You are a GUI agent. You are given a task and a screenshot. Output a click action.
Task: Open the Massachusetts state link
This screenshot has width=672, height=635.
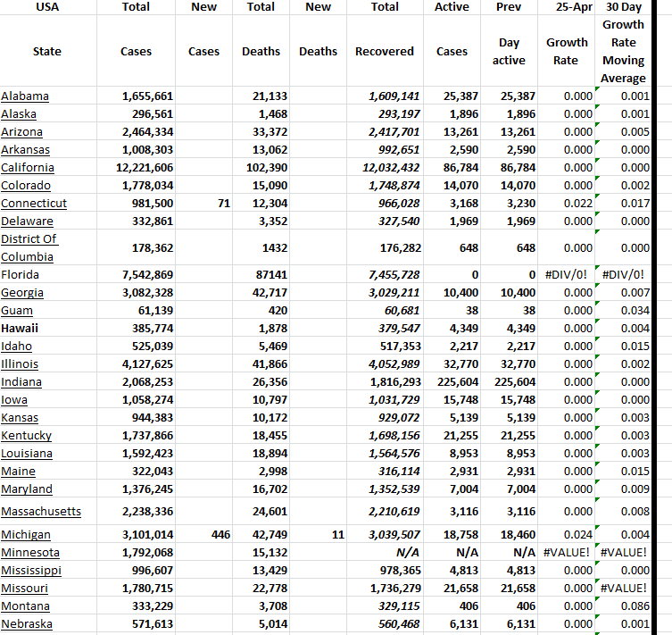pos(41,512)
